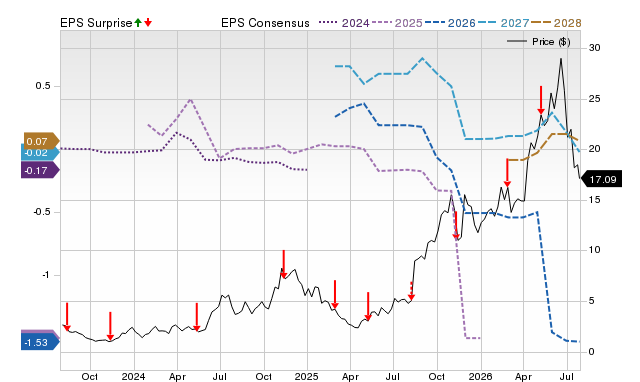Click the black 17.09 price tag
Screen dimensions: 640x382
[x=602, y=179]
